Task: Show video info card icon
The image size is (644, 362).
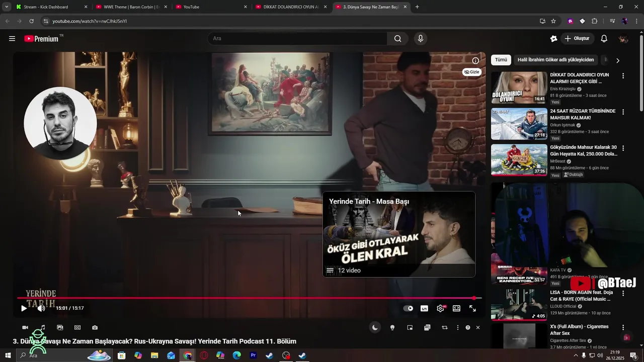Action: pos(475,60)
